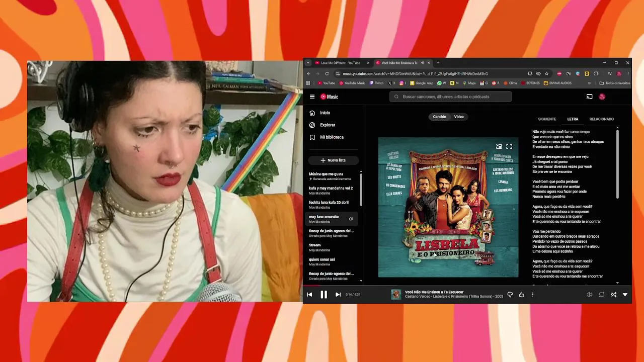This screenshot has height=362, width=644.
Task: Open the browser extensions puzzle icon
Action: click(596, 73)
